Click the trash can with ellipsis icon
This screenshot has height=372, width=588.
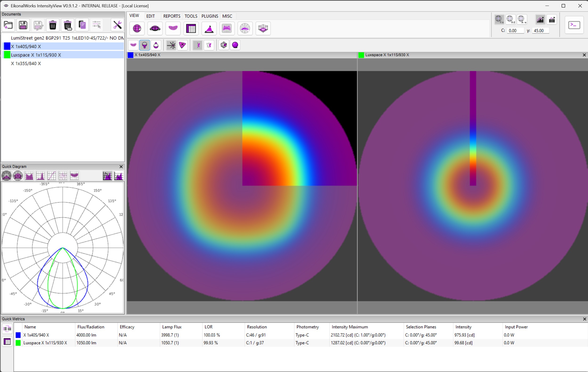click(x=68, y=25)
